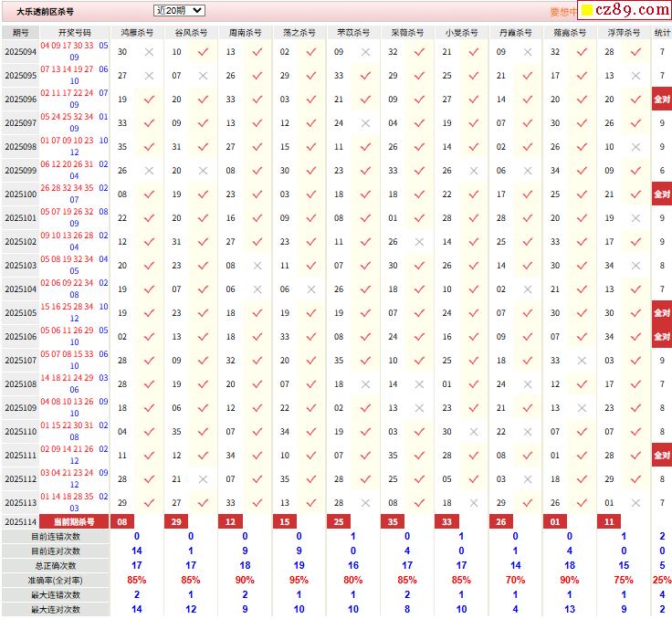The width and height of the screenshot is (672, 619).
Task: Click the cross mark for 鸿雁杀号 in row 2025094
Action: [x=149, y=52]
